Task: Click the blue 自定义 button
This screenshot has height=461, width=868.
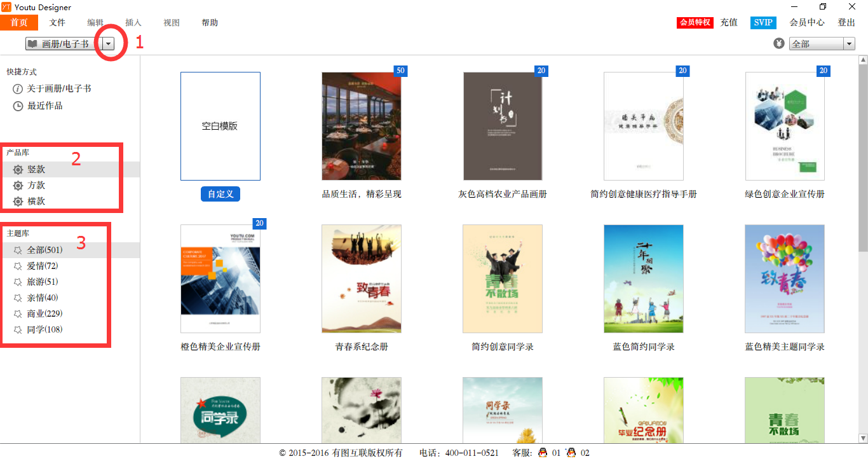Action: (220, 194)
